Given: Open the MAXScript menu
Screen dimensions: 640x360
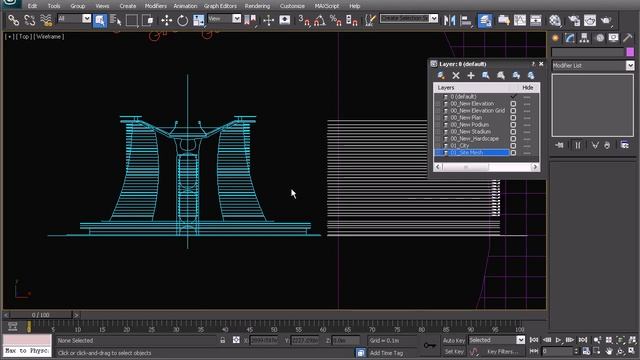Looking at the screenshot, I should point(327,6).
